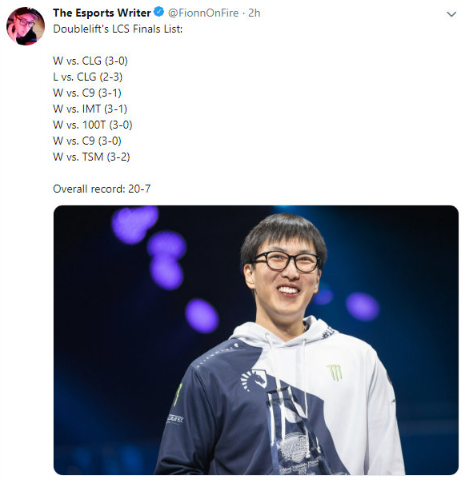Click the blue verified badge

click(159, 12)
